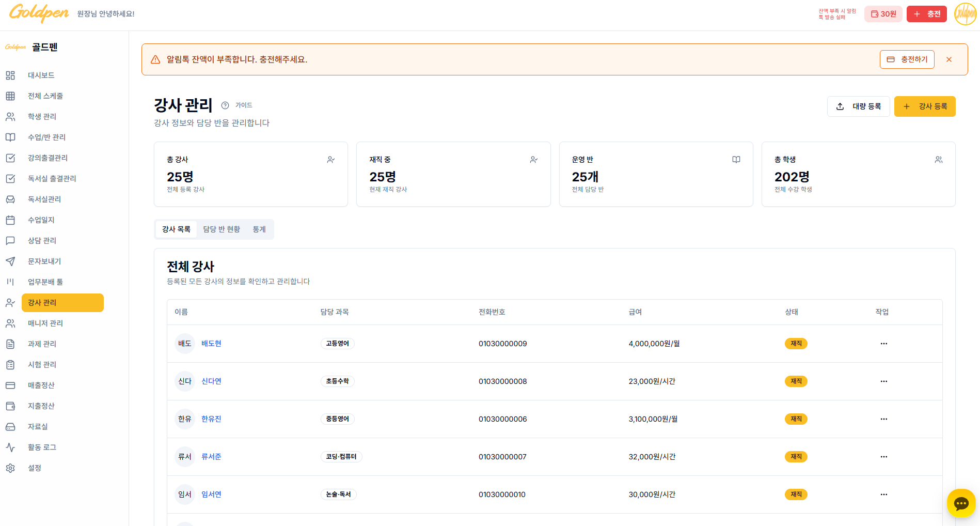Open teacher 한유진's name link
The image size is (980, 526).
click(x=211, y=419)
